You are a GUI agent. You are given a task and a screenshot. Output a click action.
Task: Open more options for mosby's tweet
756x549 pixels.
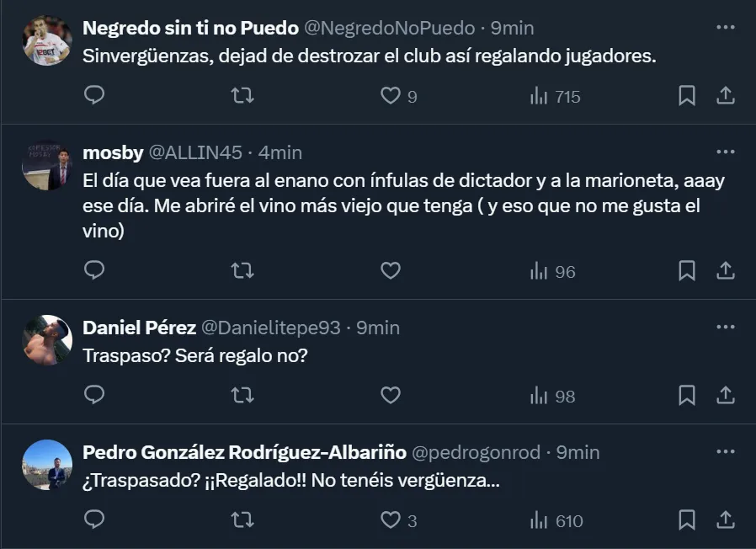[x=725, y=152]
